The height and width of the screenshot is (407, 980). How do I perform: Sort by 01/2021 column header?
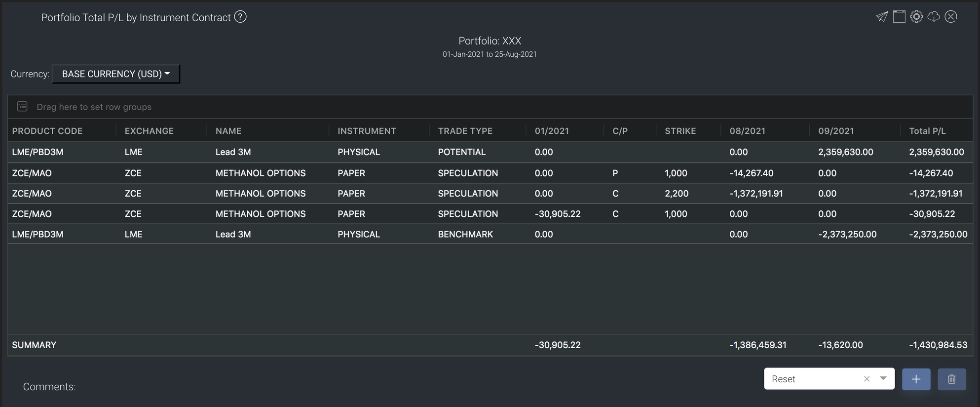click(x=552, y=131)
